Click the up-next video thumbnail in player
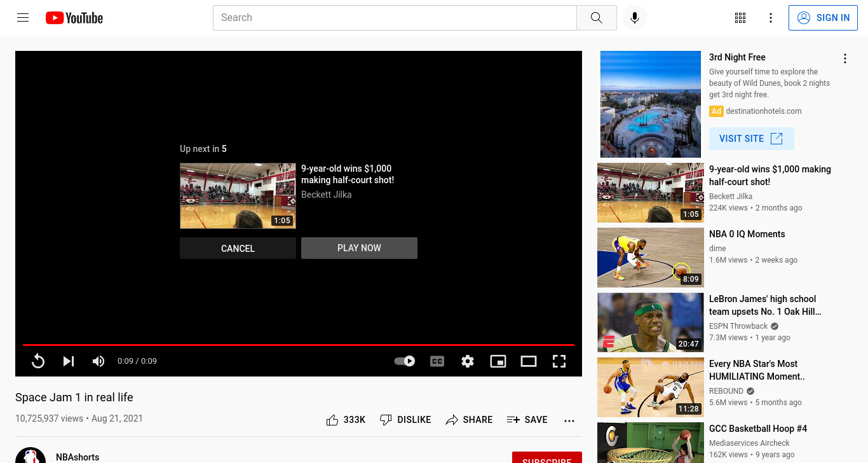Image resolution: width=868 pixels, height=463 pixels. pos(238,196)
